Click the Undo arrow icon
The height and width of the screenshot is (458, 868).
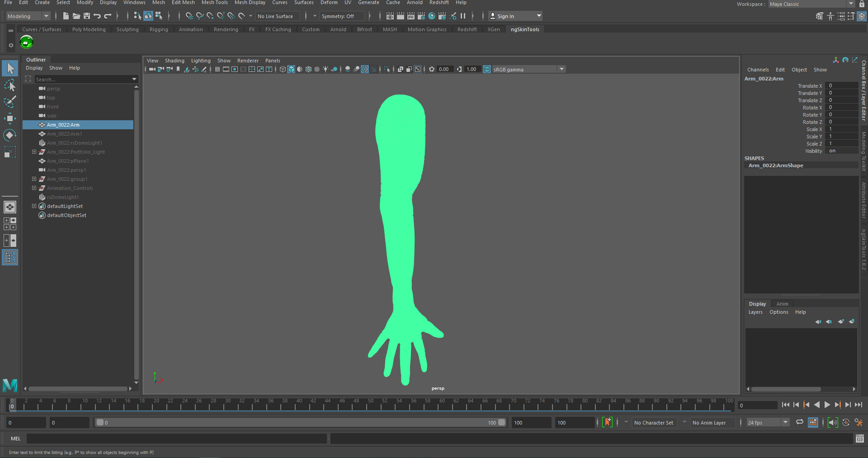pyautogui.click(x=97, y=16)
